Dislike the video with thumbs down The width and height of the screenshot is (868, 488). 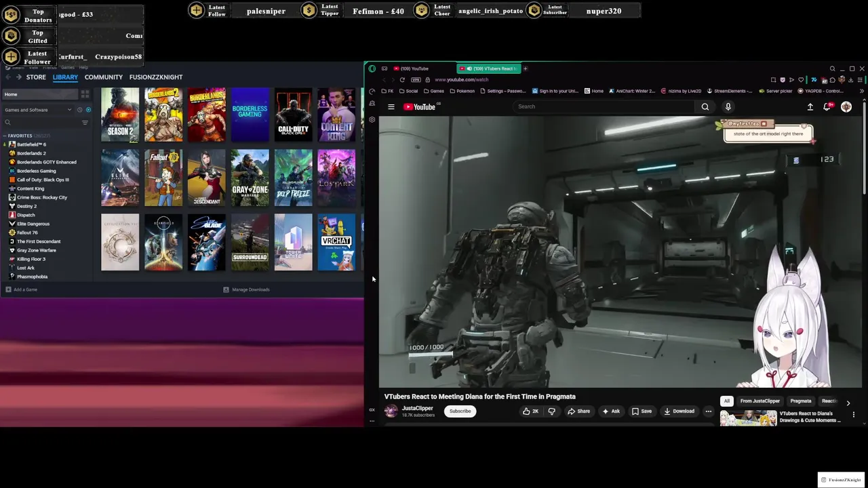pos(551,411)
